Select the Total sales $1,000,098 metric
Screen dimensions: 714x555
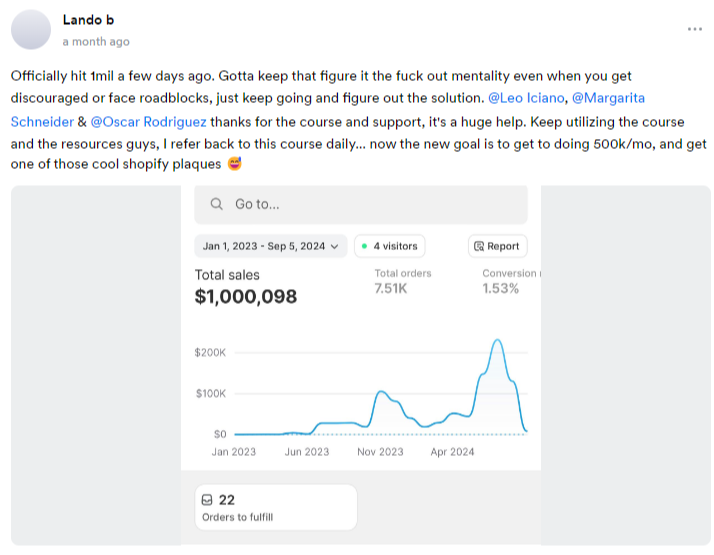point(246,286)
